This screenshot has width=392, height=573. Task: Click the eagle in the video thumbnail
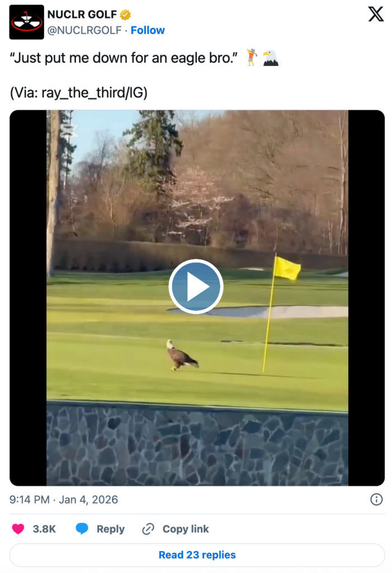(182, 355)
